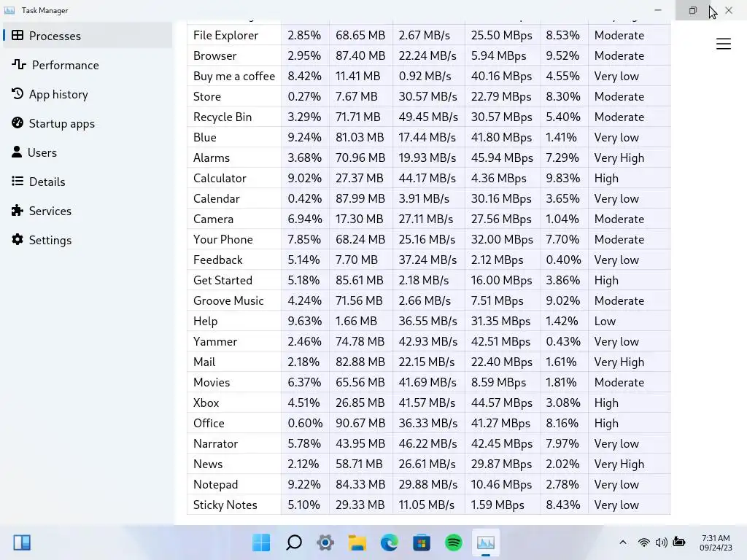
Task: Click the 49.45 MB/s disk cell
Action: point(429,117)
